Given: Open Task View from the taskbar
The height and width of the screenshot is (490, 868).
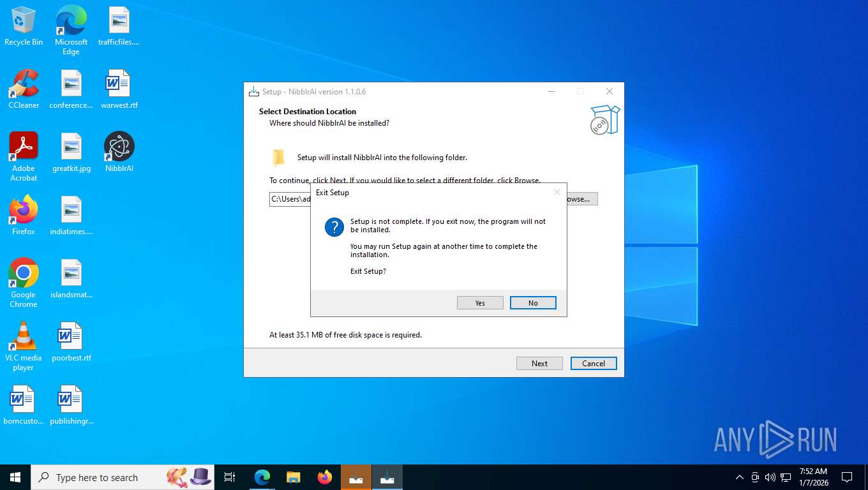Looking at the screenshot, I should pos(230,477).
